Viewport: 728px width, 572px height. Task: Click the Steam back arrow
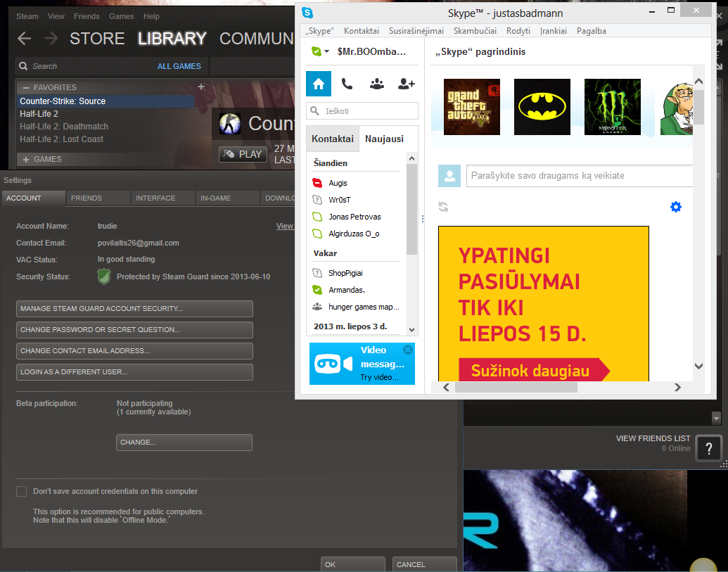pos(24,38)
